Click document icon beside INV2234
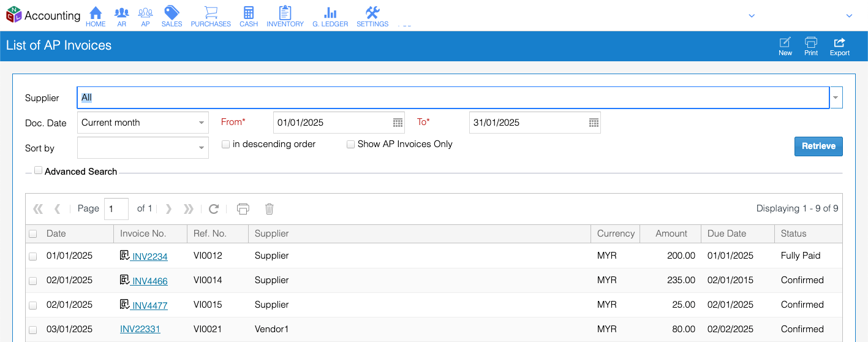Viewport: 868px width, 342px height. point(124,255)
